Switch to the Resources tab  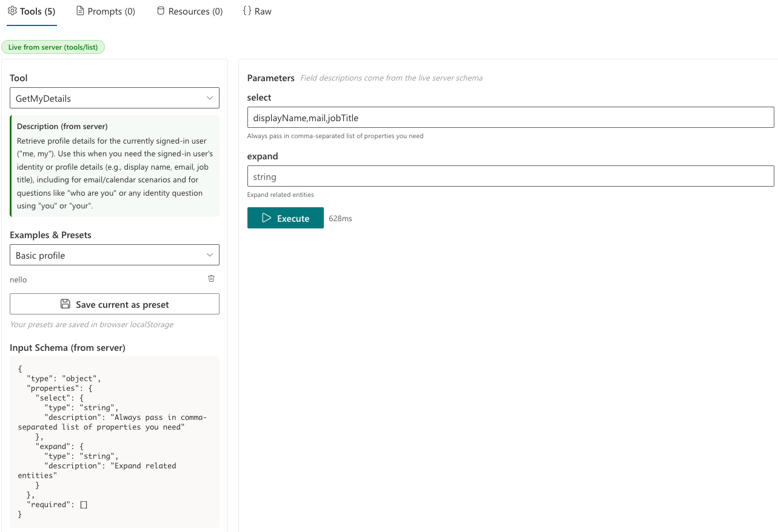tap(189, 10)
